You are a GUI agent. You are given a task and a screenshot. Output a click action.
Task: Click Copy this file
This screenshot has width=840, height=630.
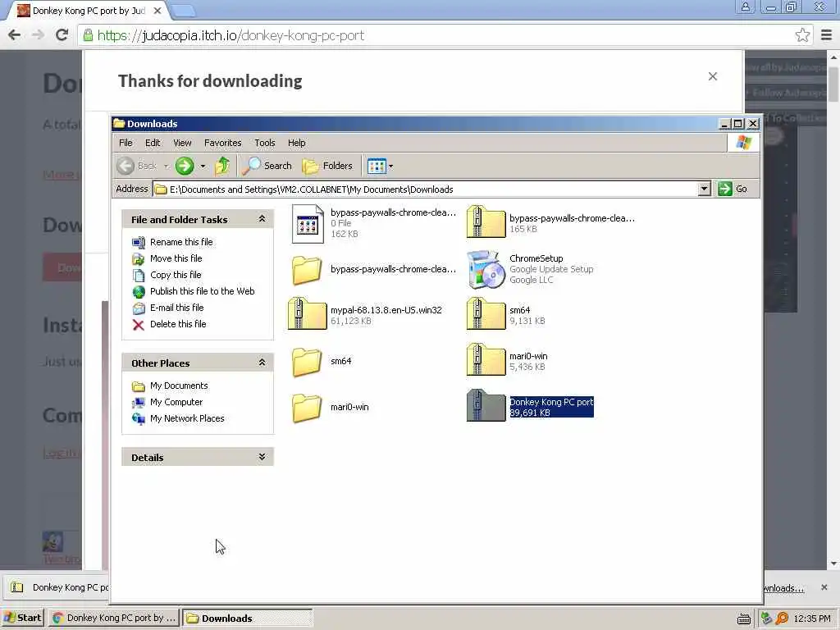coord(176,275)
